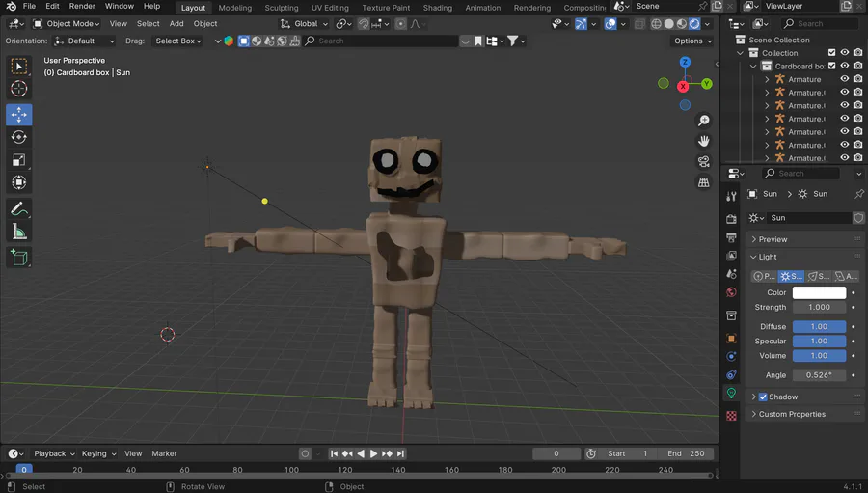Open the Sculpting workspace tab
868x493 pixels.
282,8
